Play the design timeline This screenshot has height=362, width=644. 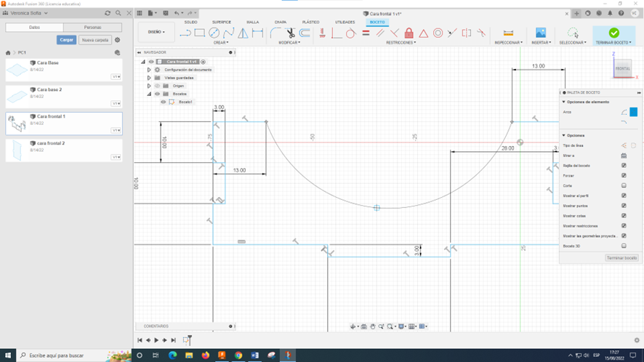tap(156, 340)
